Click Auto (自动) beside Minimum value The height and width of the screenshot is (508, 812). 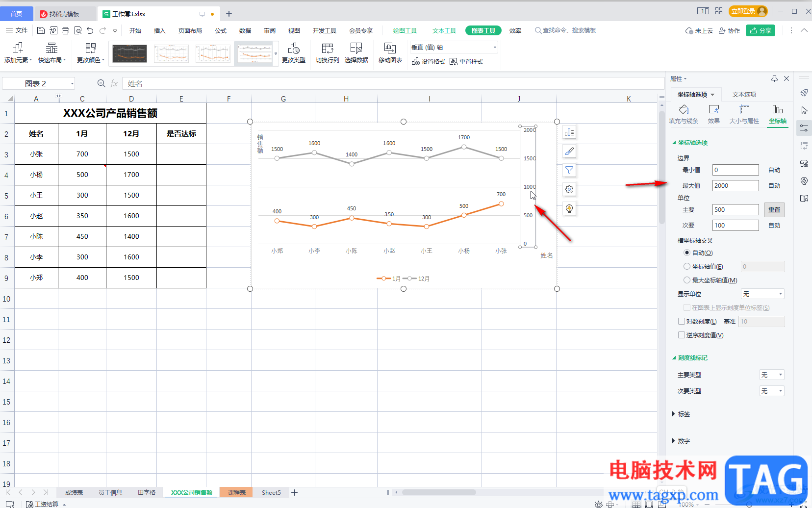click(x=774, y=170)
